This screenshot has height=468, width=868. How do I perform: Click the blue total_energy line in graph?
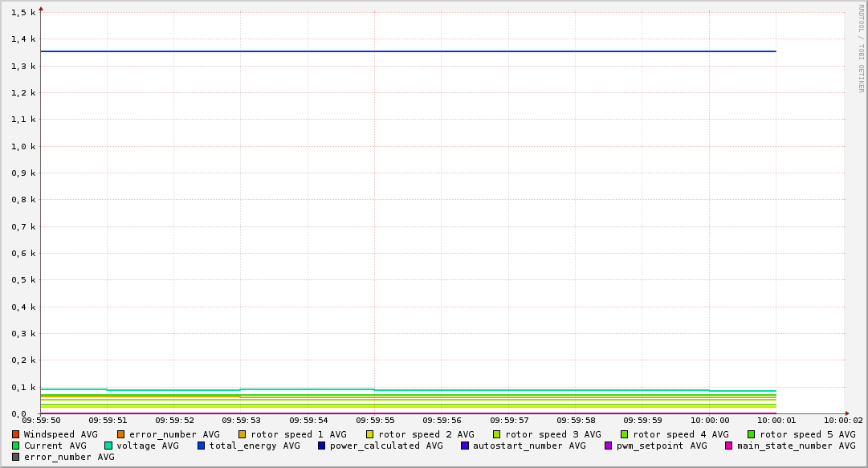(401, 51)
